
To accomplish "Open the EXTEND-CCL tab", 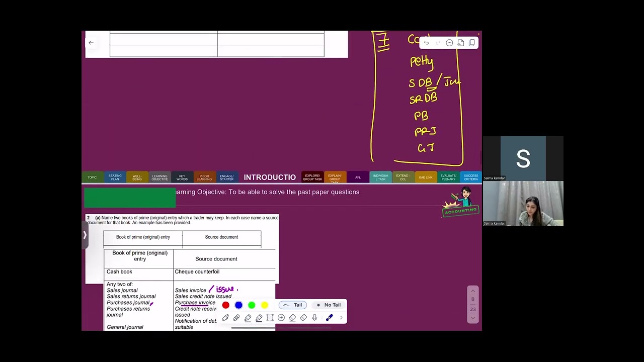I will click(x=403, y=177).
